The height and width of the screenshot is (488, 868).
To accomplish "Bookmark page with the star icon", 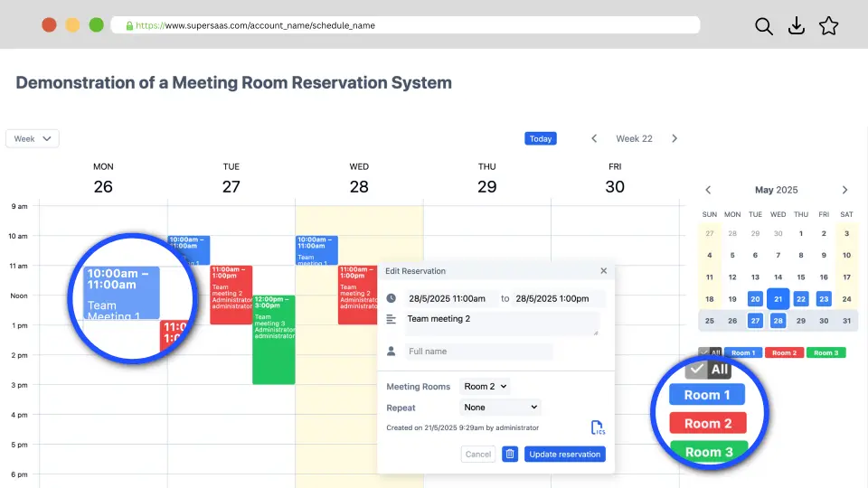I will [x=828, y=26].
